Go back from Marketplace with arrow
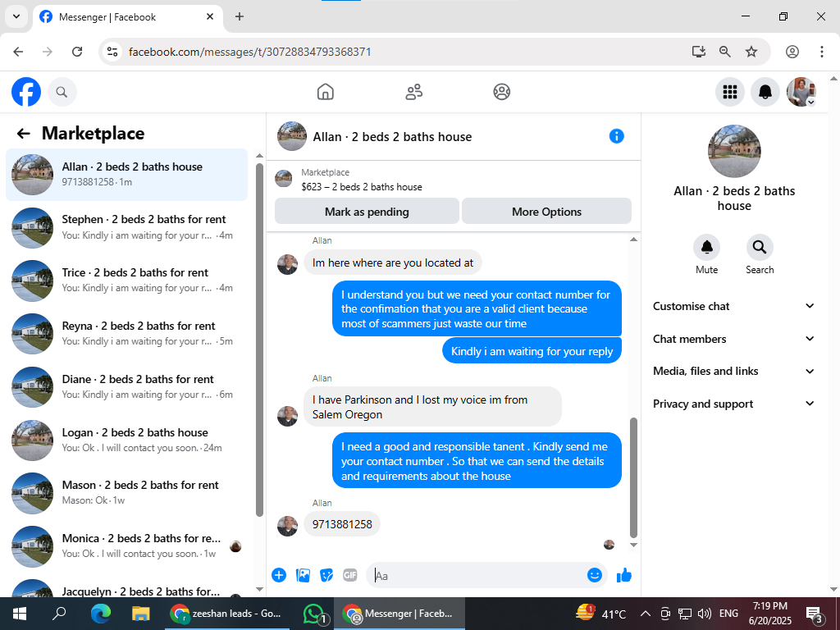Image resolution: width=840 pixels, height=630 pixels. click(23, 134)
